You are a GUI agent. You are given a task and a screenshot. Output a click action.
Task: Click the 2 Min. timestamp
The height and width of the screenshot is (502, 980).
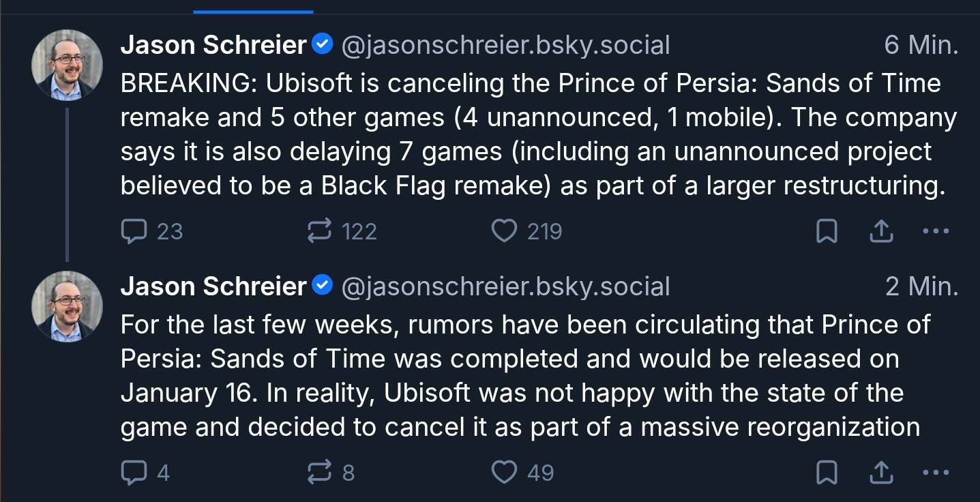point(921,286)
